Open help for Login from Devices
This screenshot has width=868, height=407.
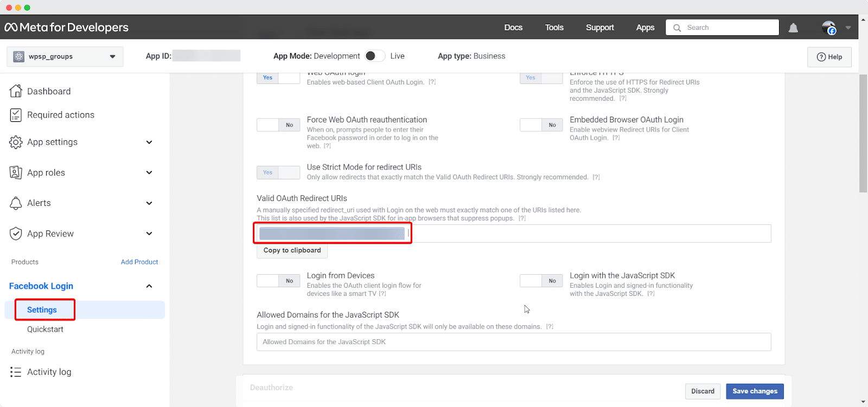tap(382, 294)
